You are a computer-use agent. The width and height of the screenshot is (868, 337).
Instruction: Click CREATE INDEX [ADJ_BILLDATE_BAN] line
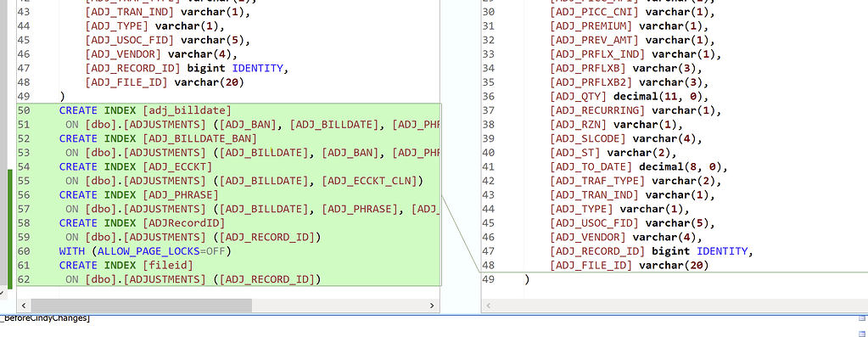click(158, 138)
